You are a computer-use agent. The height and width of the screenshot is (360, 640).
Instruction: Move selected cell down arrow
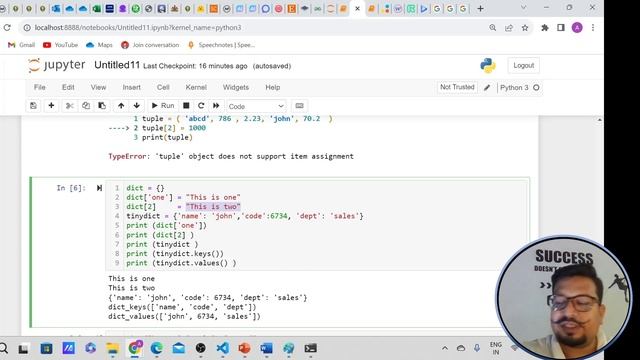coord(137,106)
